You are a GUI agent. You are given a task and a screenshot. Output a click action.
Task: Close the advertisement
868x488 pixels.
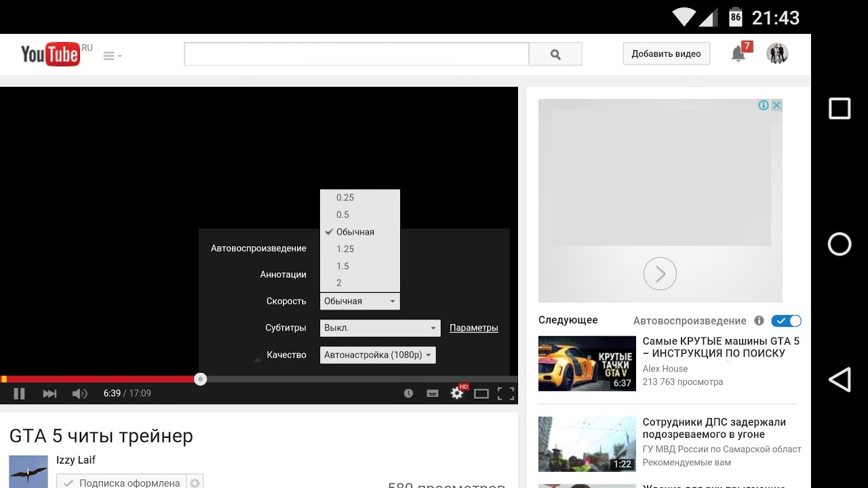pos(776,105)
